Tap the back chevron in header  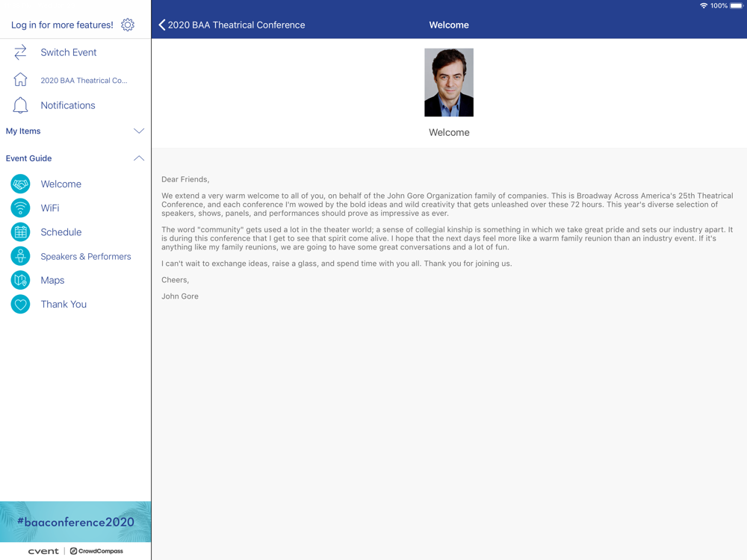pos(162,25)
